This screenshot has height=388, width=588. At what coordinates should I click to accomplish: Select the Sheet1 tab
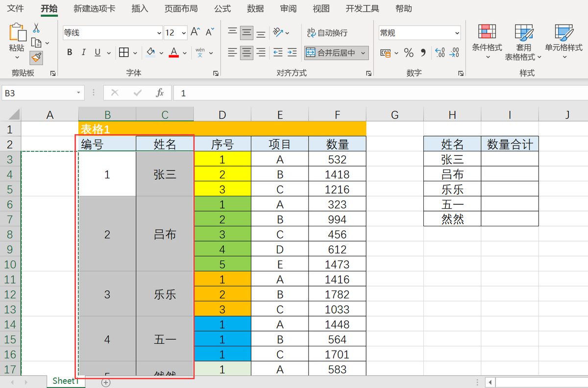65,381
